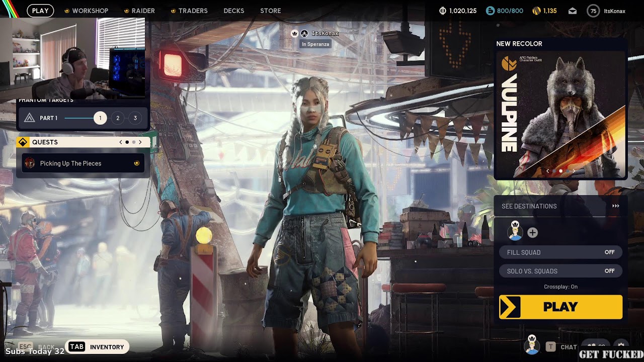Click the T key icon beside Chat
The width and height of the screenshot is (644, 362).
551,346
